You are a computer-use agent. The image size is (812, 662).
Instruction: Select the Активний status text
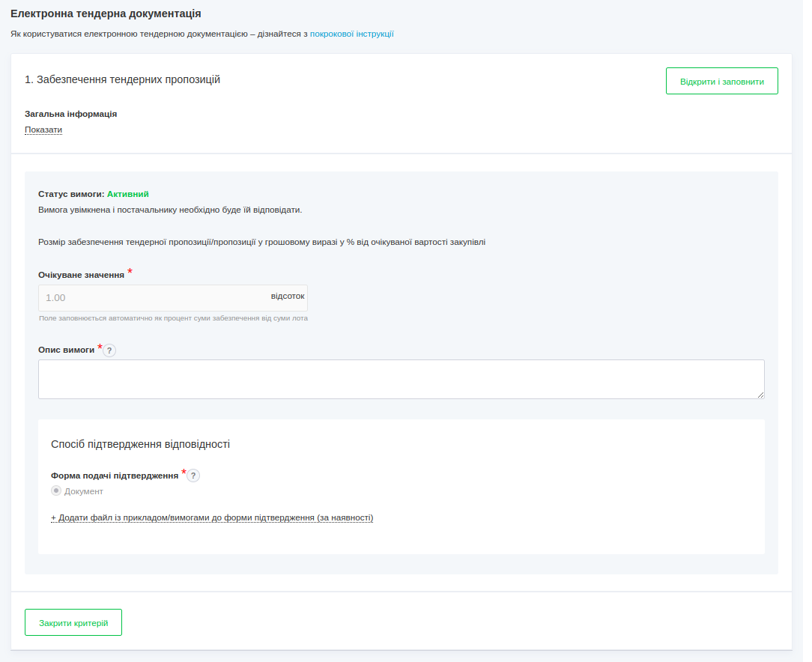pyautogui.click(x=129, y=193)
